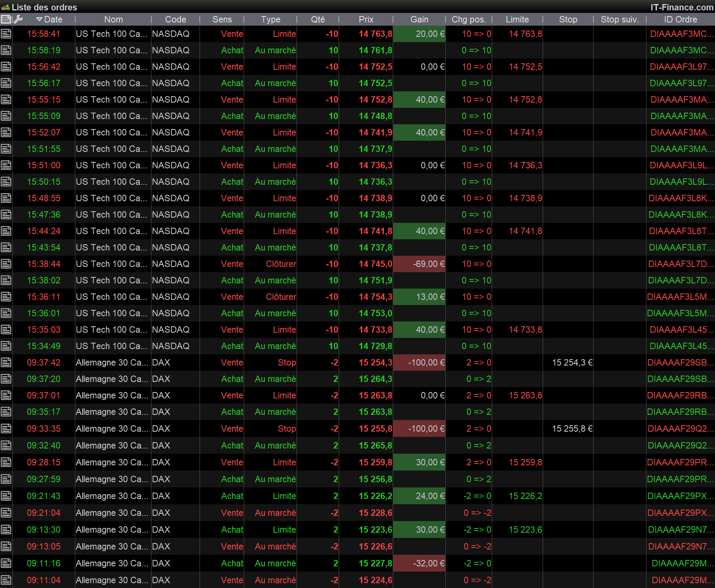Open details icon for the 15:58:19 order

6,50
